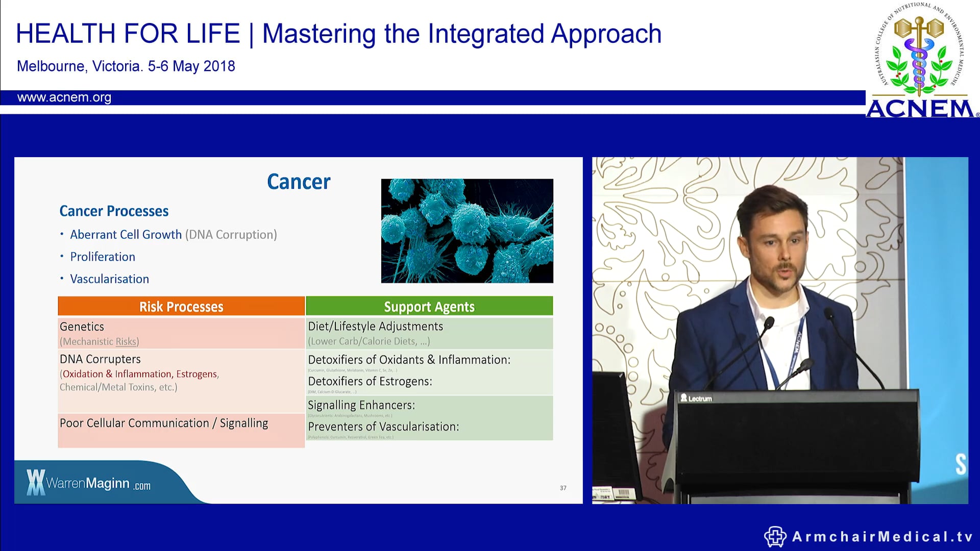Viewport: 980px width, 551px height.
Task: Click slide page number 37
Action: 563,488
